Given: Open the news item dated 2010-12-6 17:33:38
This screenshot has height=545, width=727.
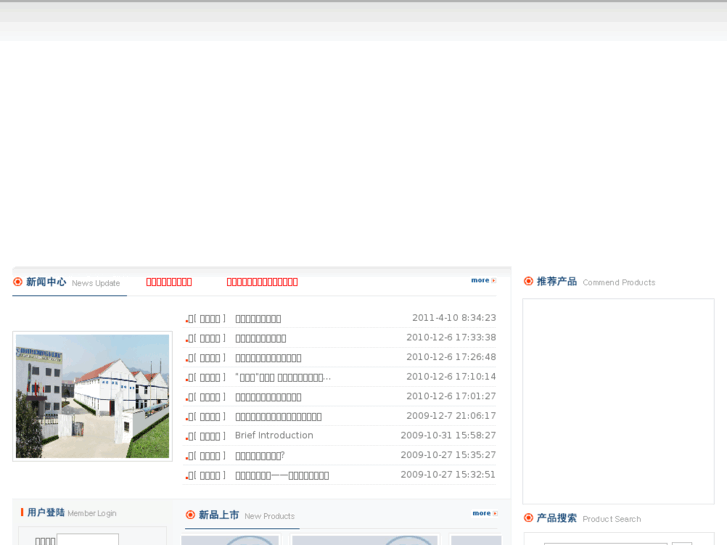Looking at the screenshot, I should pyautogui.click(x=261, y=338).
